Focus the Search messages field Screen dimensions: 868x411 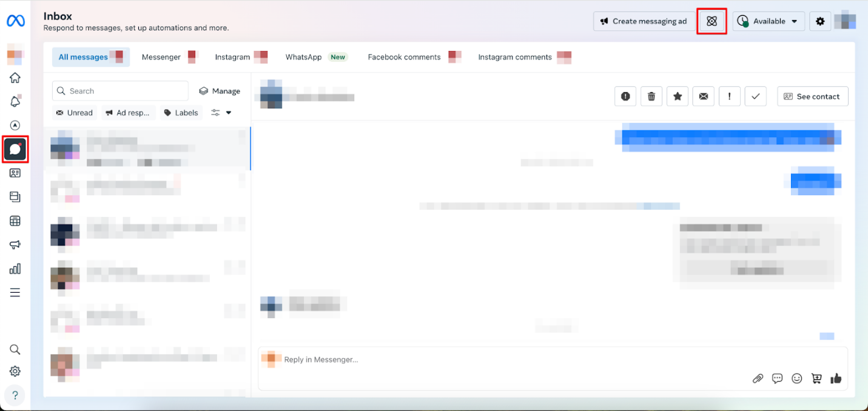(120, 91)
